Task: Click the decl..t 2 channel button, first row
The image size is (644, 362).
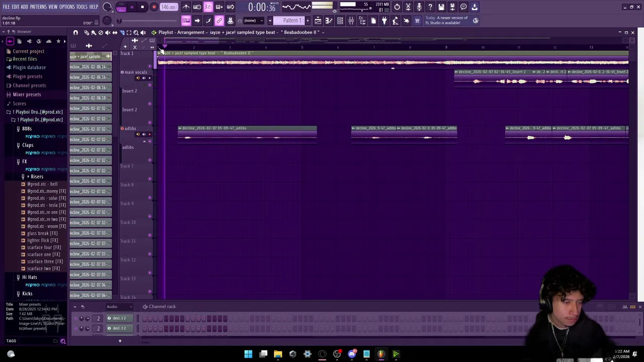Action: pyautogui.click(x=121, y=318)
